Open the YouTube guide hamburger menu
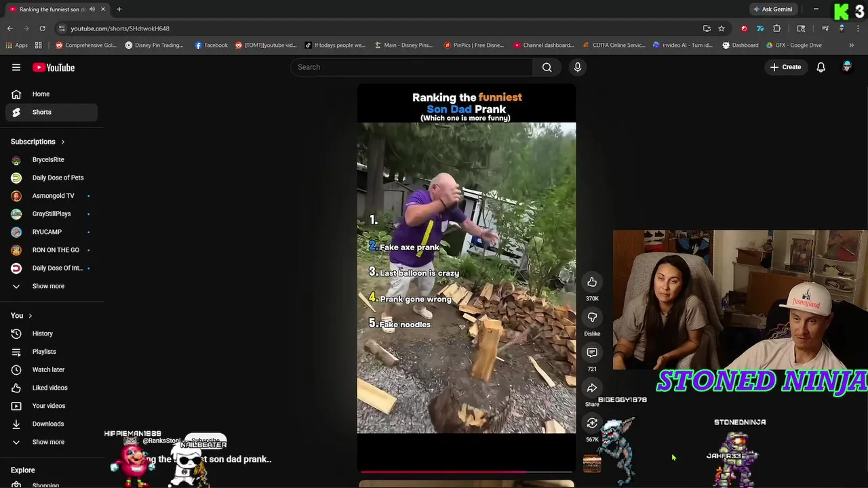The image size is (868, 488). click(x=16, y=67)
